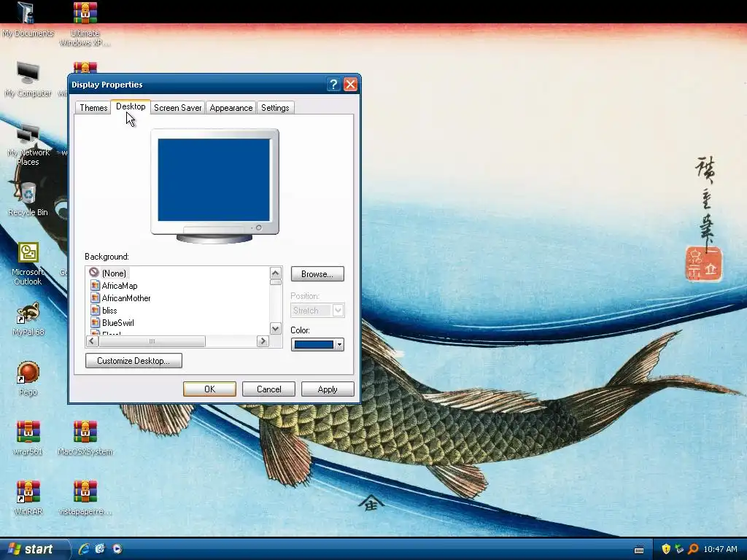
Task: Click background list scroll left arrow
Action: pos(92,341)
